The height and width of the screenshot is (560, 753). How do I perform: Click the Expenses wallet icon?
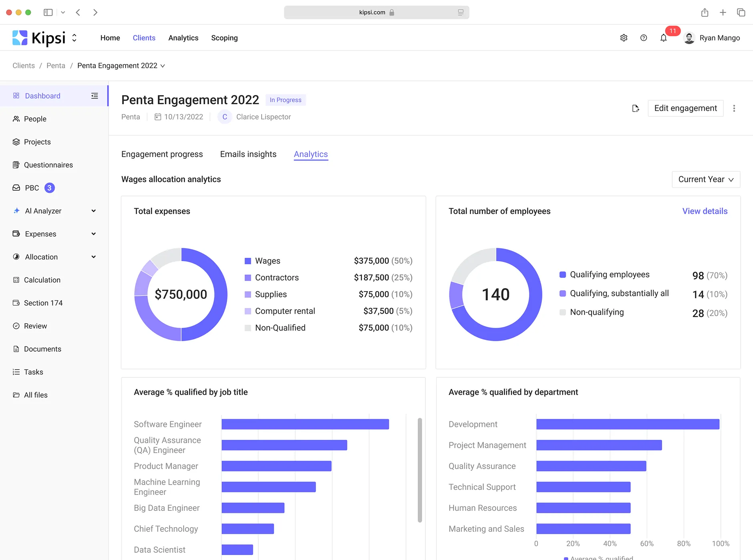pyautogui.click(x=16, y=234)
